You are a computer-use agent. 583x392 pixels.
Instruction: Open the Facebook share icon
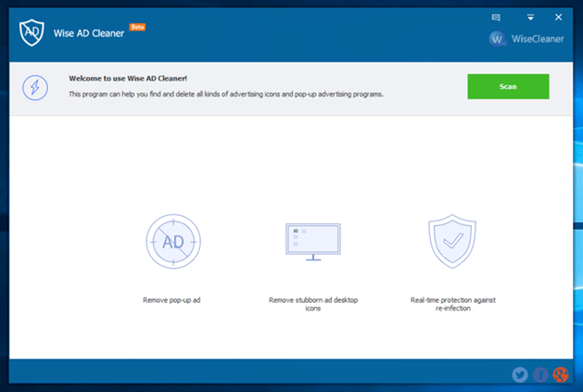point(540,374)
